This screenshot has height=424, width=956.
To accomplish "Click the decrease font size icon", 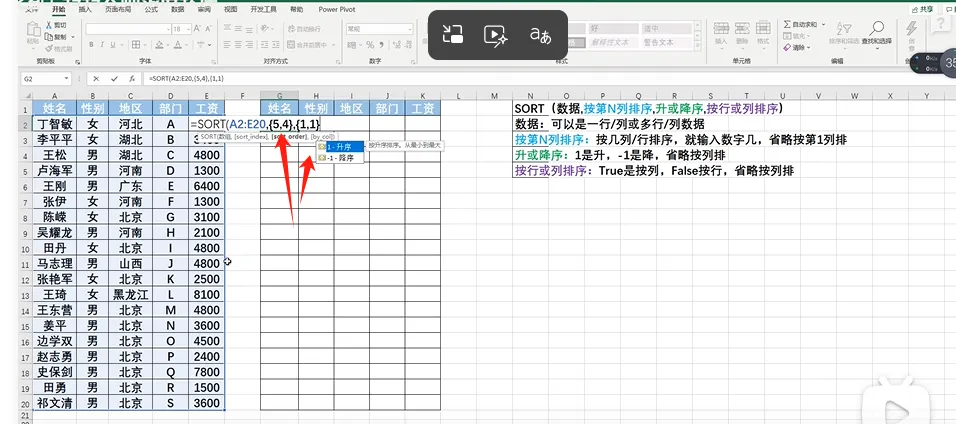I will [x=209, y=29].
